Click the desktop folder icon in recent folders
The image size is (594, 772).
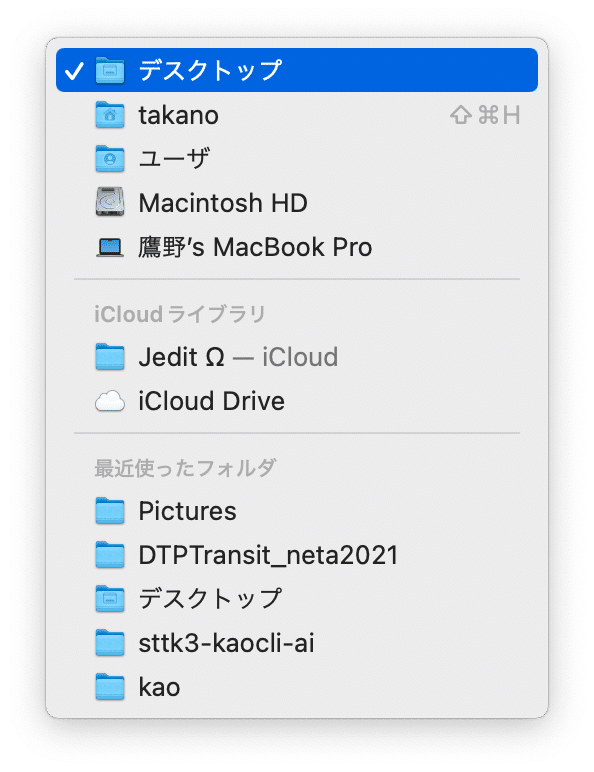pos(110,598)
